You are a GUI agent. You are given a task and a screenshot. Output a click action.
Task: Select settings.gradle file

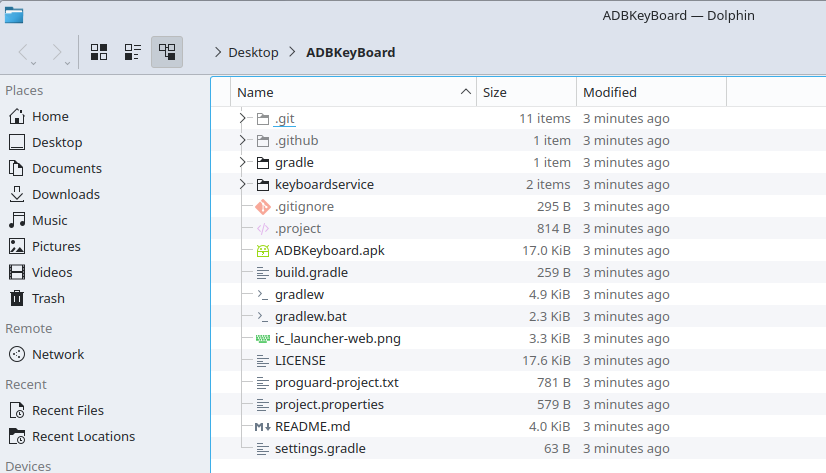(x=320, y=449)
